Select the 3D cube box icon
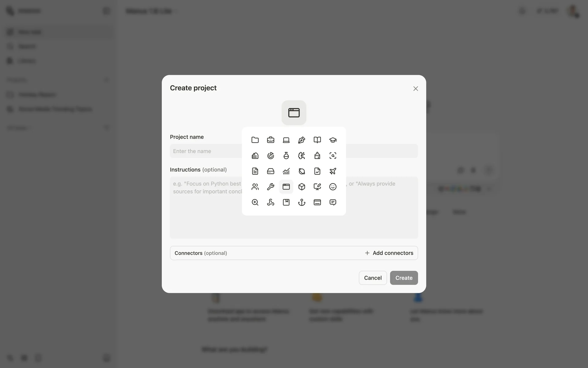 point(302,187)
